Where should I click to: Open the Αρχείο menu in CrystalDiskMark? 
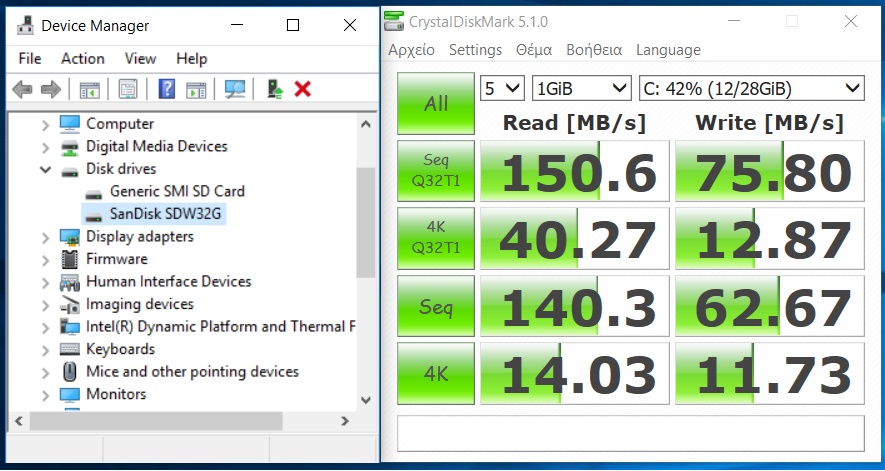point(411,50)
